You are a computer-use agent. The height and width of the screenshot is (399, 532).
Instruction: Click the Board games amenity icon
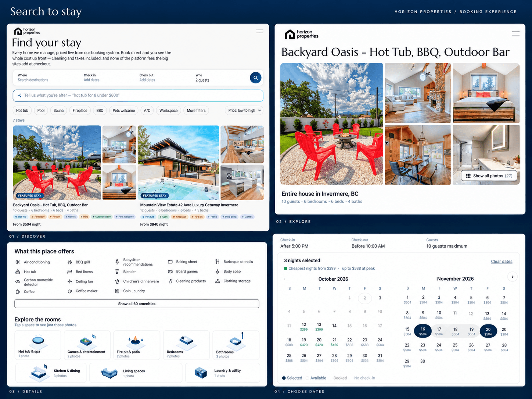(170, 272)
